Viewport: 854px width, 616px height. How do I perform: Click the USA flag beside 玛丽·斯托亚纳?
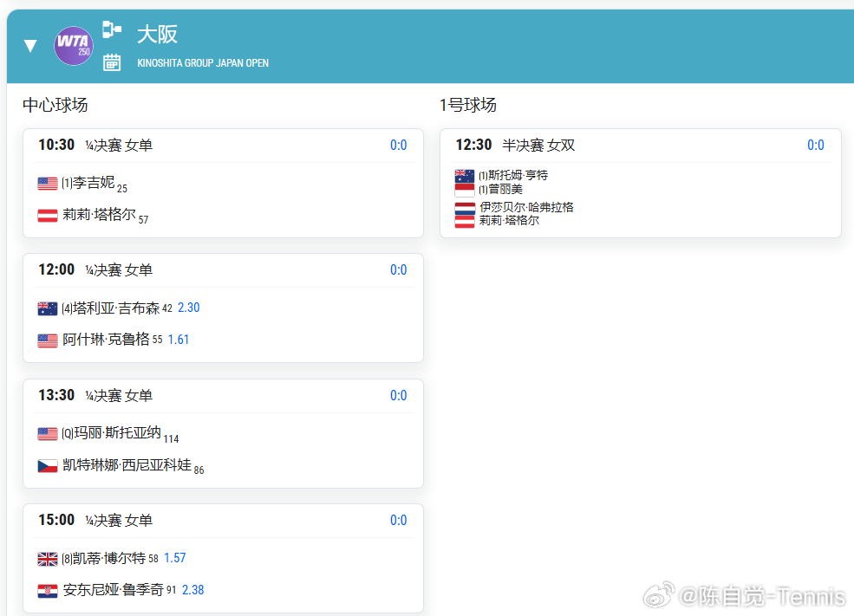(x=48, y=434)
